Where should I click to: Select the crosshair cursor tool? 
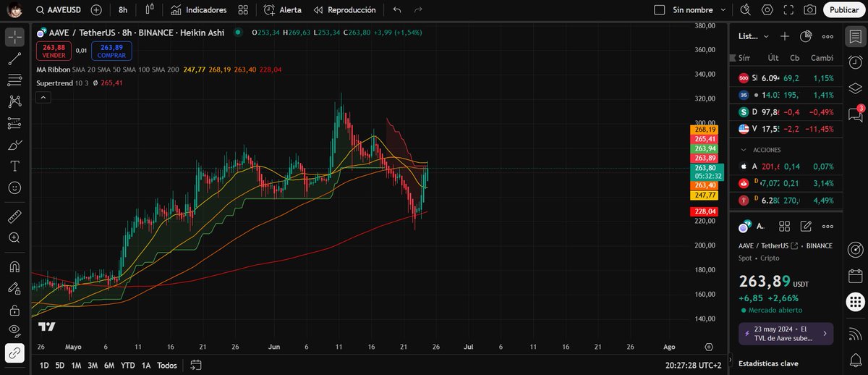click(14, 37)
